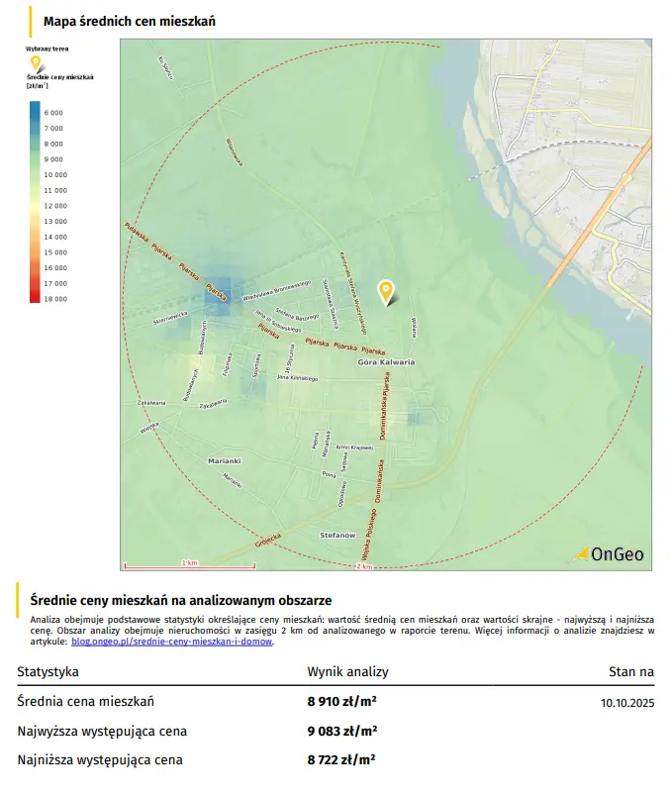Viewport: 672px width, 796px height.
Task: Click the 'Stefanów' place label on map
Action: pyautogui.click(x=337, y=535)
